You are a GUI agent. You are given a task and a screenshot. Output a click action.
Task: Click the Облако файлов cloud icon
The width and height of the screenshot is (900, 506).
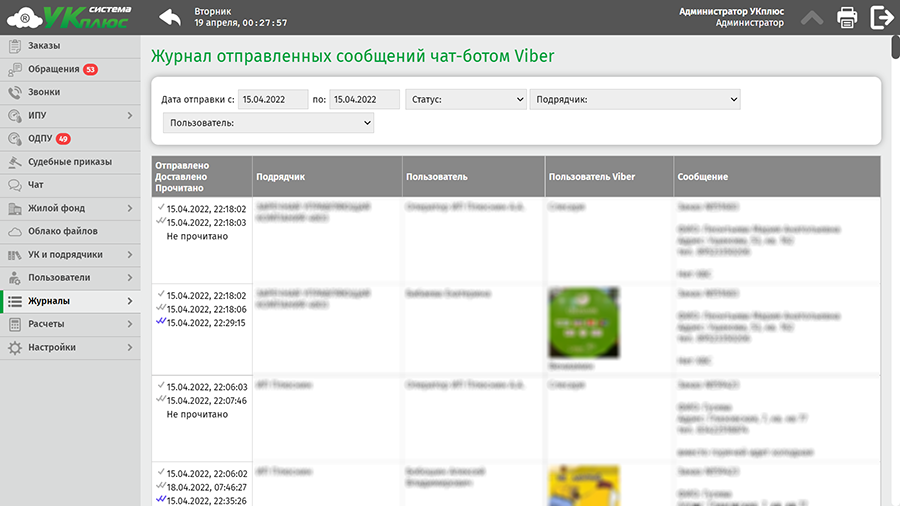[15, 231]
